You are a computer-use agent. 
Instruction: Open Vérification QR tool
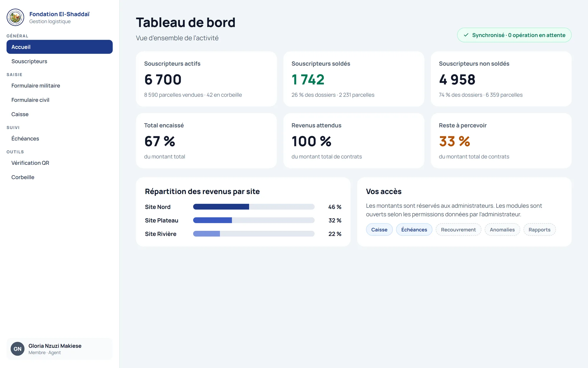59,163
